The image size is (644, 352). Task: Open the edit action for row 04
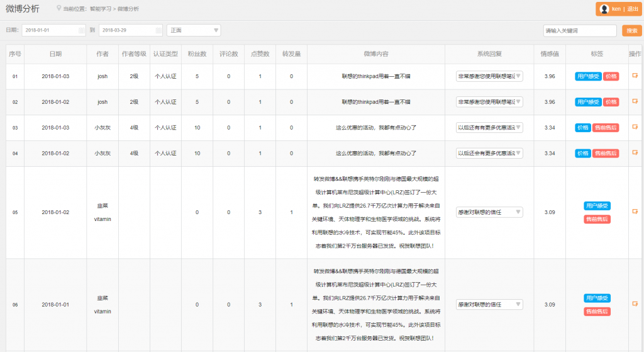pyautogui.click(x=635, y=153)
